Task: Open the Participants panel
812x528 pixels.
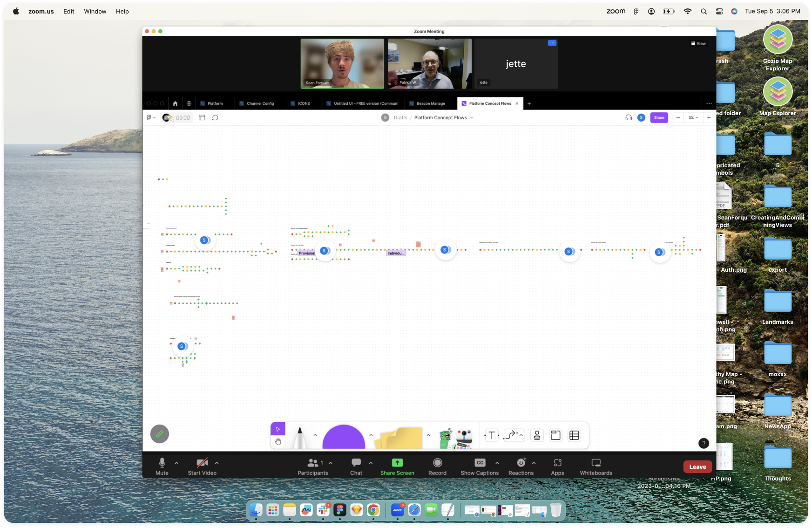Action: pos(313,466)
